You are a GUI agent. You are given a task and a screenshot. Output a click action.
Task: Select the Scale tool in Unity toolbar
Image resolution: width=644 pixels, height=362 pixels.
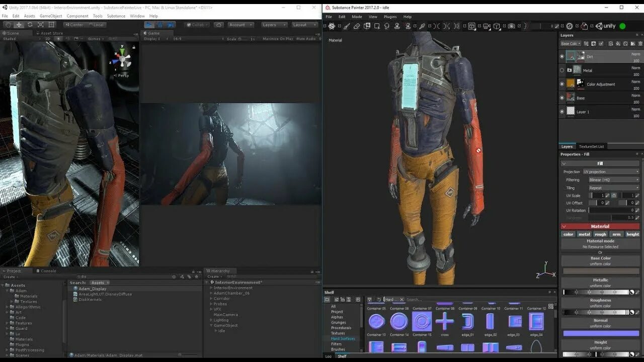point(41,25)
